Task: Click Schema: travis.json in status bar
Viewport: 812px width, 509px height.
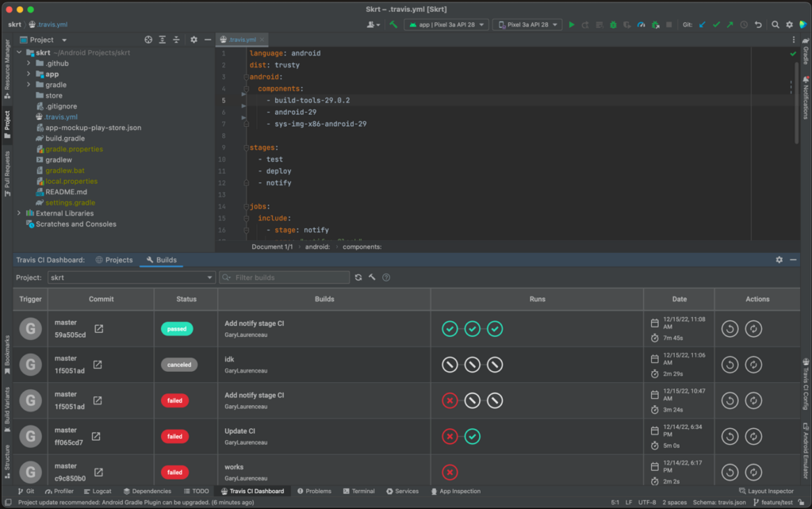Action: 719,503
